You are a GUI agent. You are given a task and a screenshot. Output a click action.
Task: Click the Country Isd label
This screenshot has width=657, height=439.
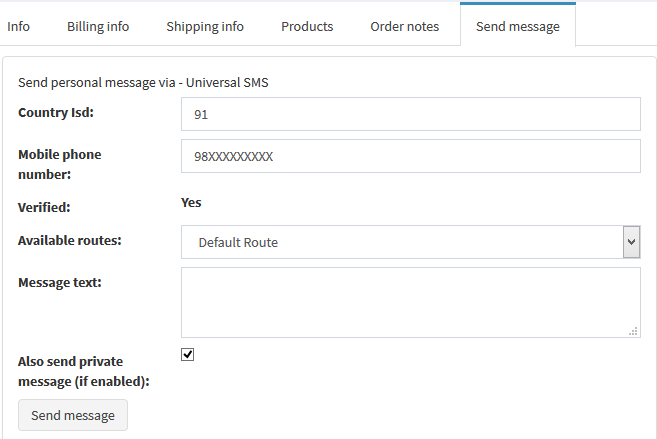coord(56,112)
